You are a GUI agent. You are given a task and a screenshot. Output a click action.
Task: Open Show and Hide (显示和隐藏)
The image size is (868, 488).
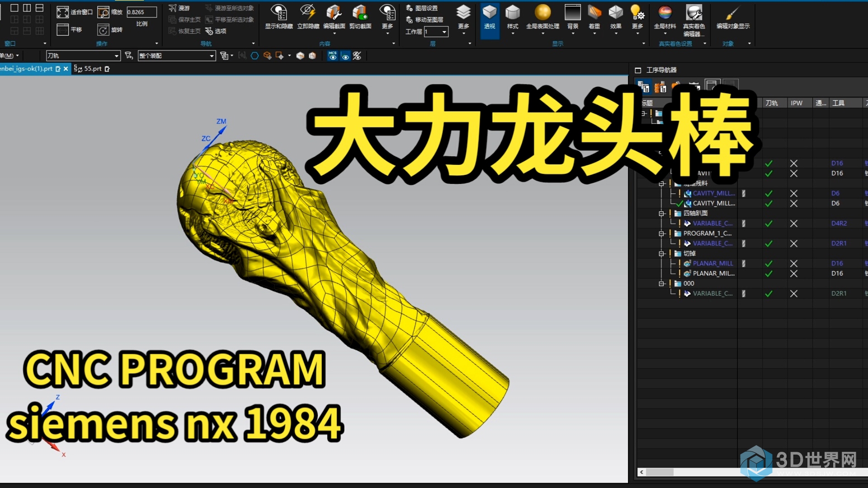279,17
